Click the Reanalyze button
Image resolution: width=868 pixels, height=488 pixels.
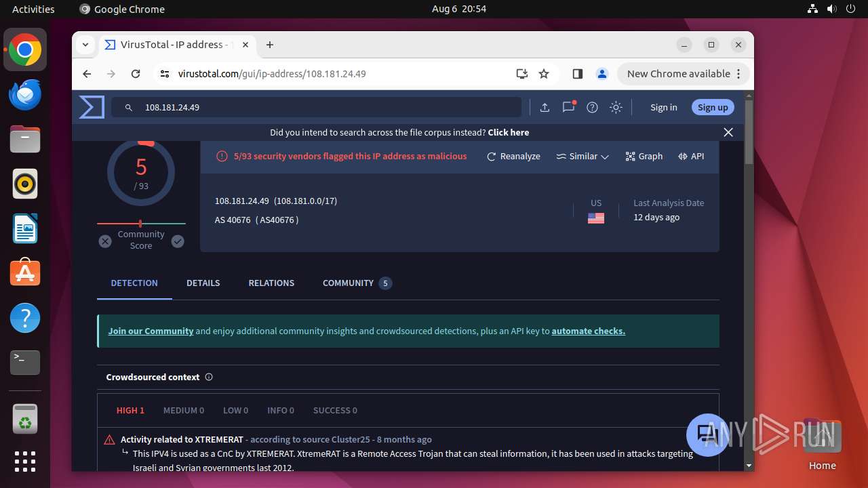point(513,156)
